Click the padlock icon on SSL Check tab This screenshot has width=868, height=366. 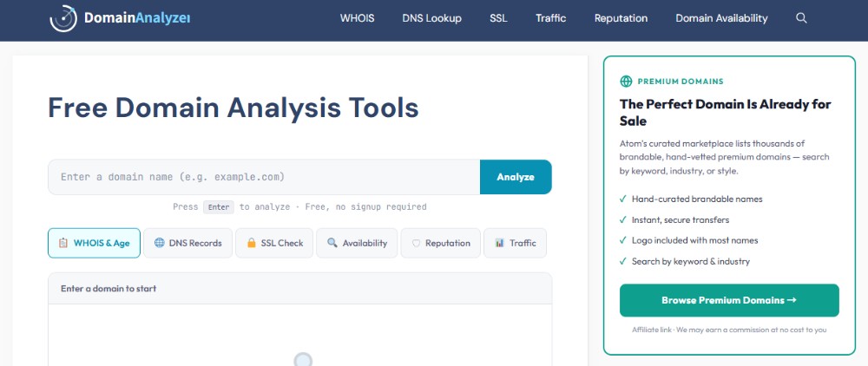[252, 243]
